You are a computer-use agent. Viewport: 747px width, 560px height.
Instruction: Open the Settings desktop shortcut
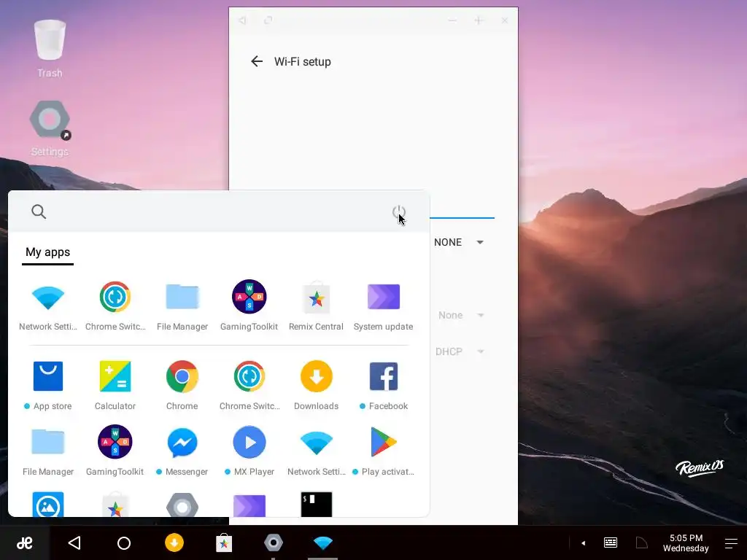click(50, 128)
